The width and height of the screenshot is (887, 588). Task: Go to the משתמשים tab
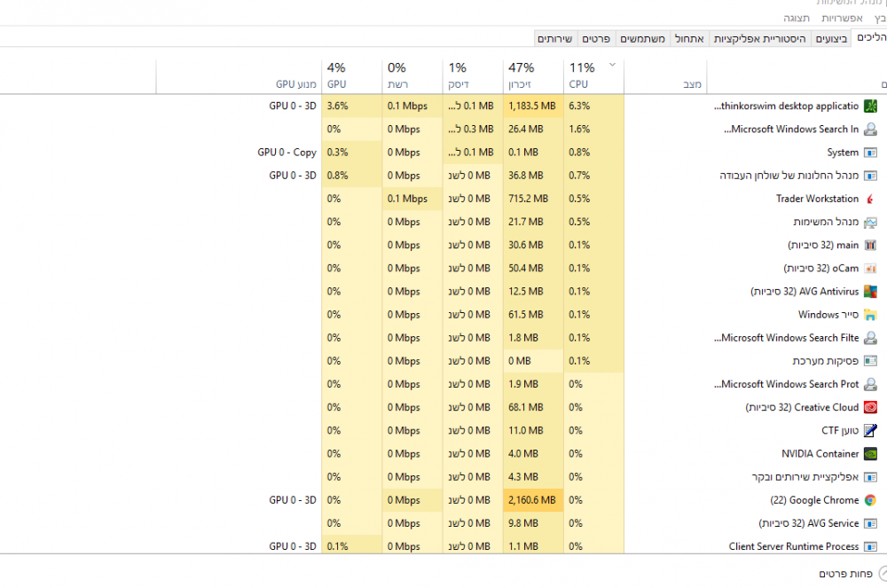pyautogui.click(x=642, y=38)
